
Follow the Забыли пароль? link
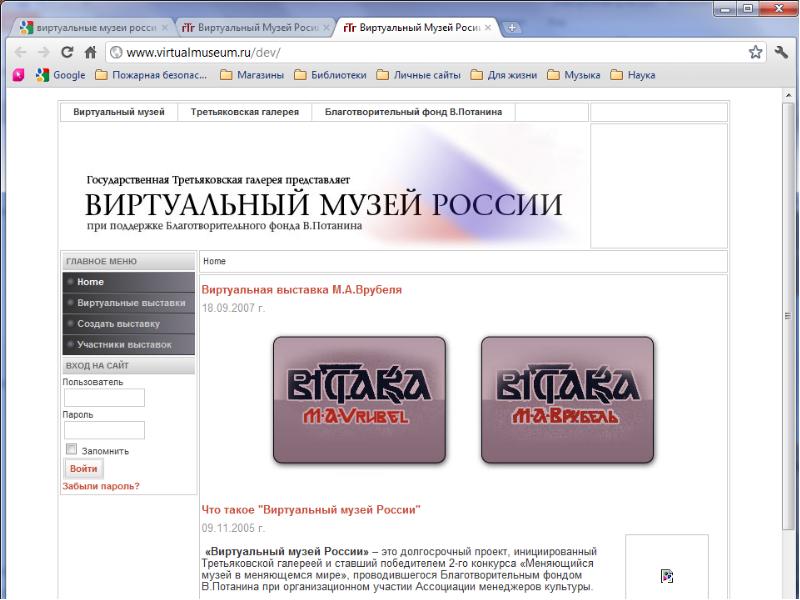(x=101, y=486)
